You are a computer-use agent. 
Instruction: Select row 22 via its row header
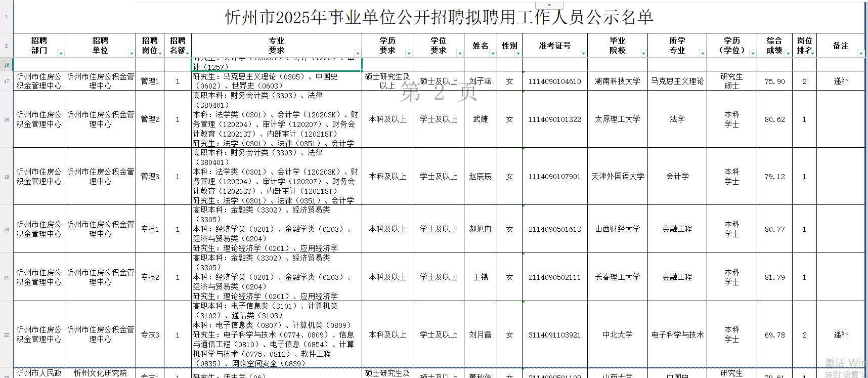click(x=7, y=334)
